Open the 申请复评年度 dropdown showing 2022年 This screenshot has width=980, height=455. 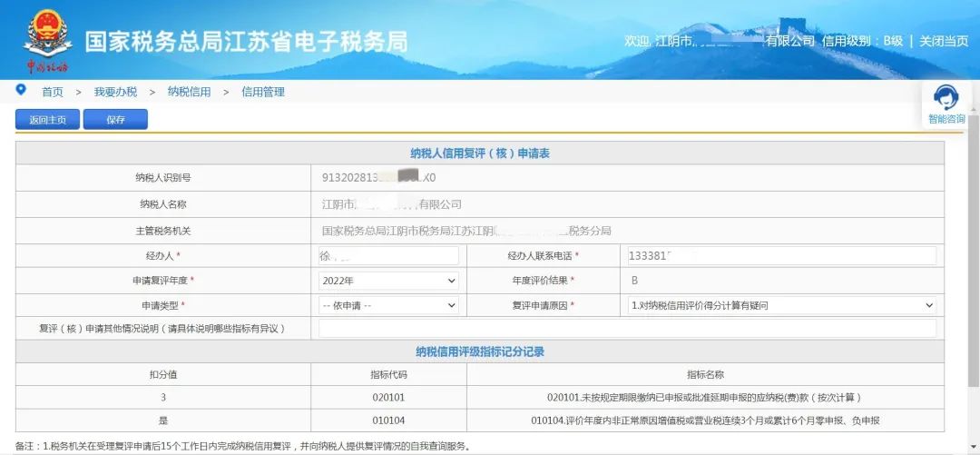(x=388, y=281)
